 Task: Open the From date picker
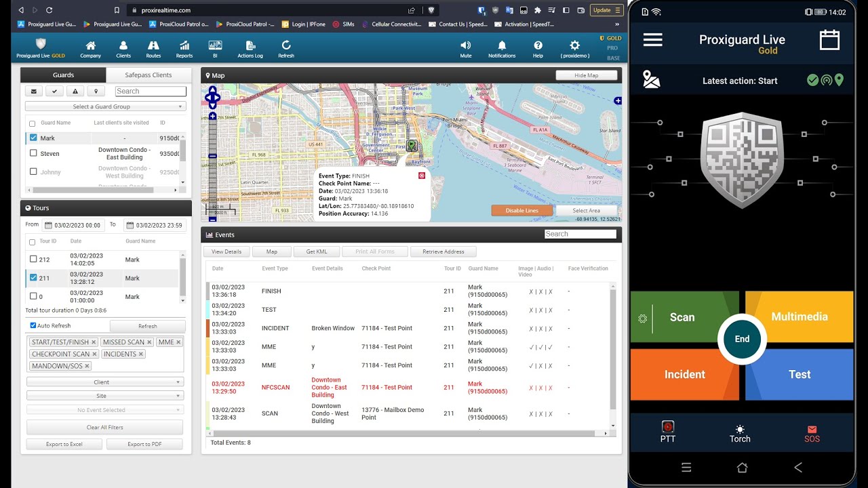(x=74, y=225)
